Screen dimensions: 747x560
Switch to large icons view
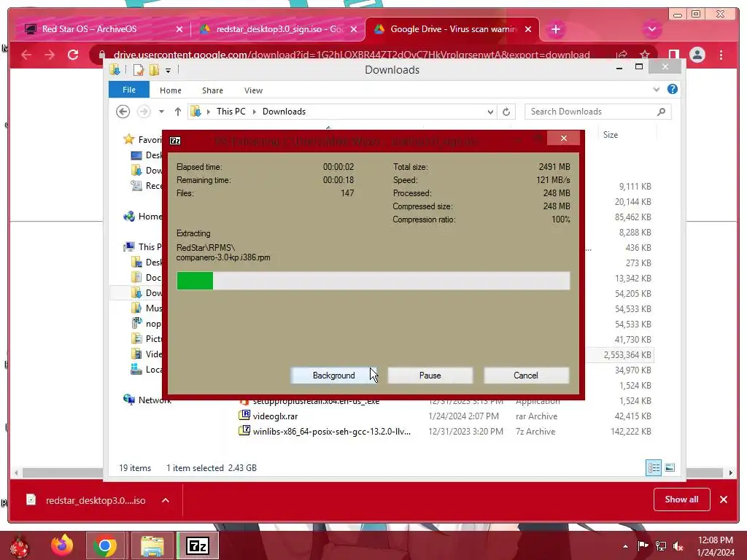click(670, 467)
